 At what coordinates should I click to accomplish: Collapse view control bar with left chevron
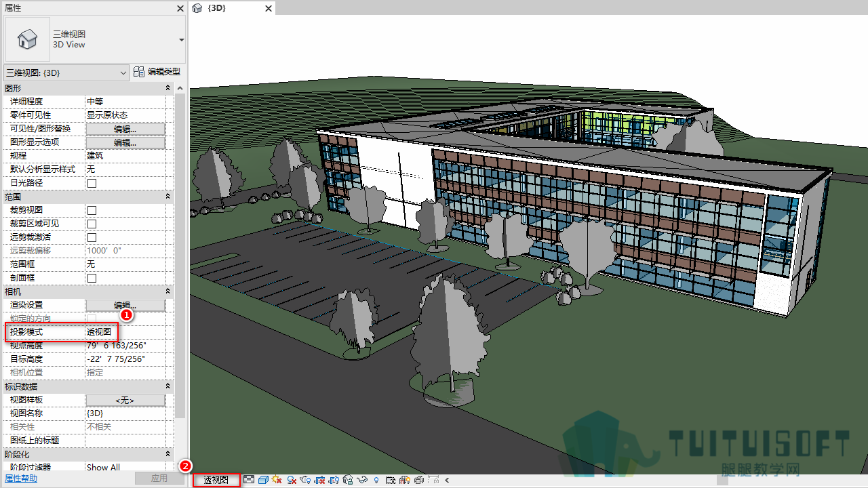(447, 480)
